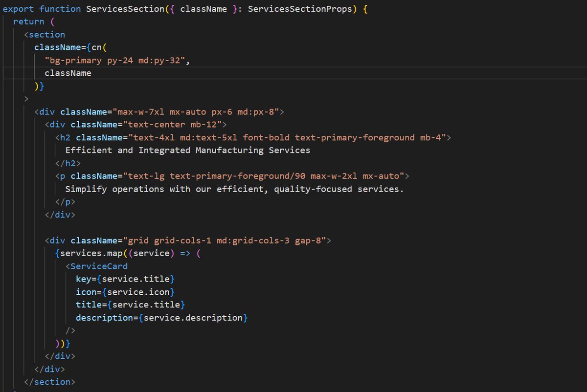Click the <ServiceCard component tag

click(96, 266)
